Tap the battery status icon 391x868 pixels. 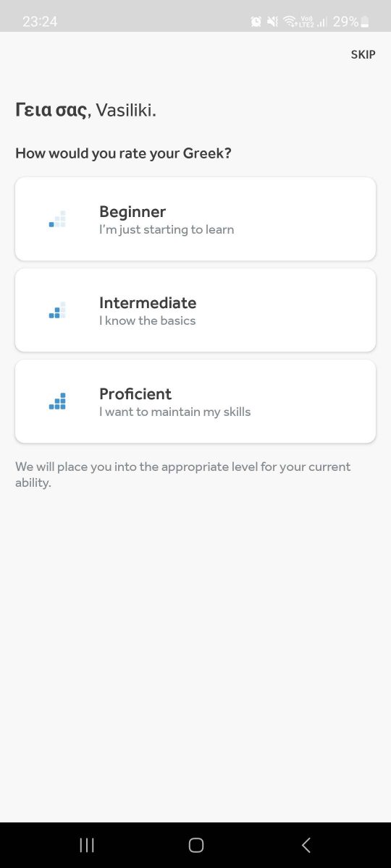(365, 22)
